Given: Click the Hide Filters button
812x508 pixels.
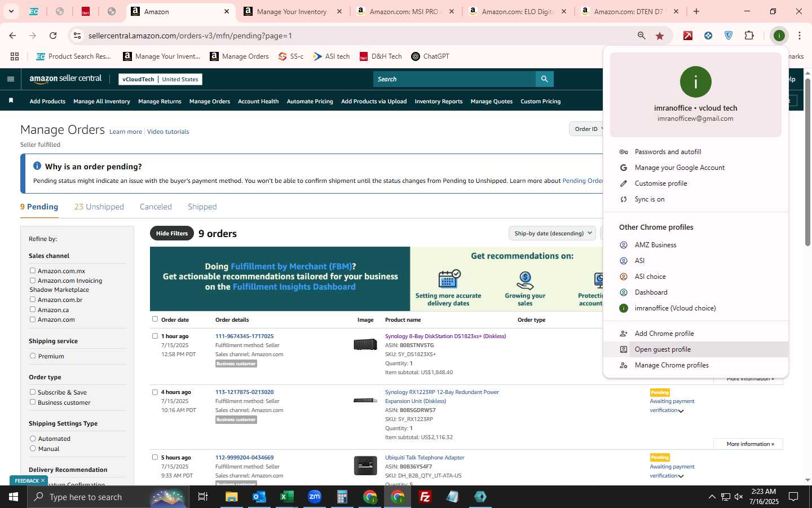Looking at the screenshot, I should point(172,233).
